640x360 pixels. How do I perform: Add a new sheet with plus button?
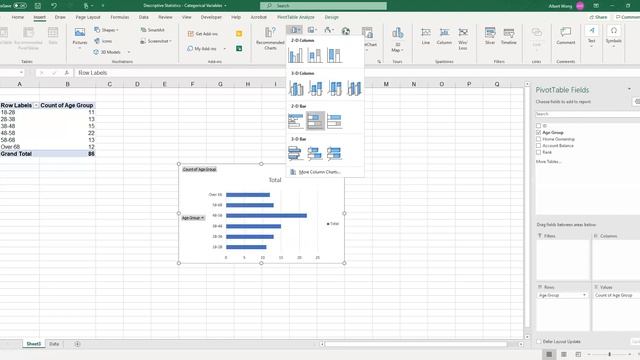point(77,344)
